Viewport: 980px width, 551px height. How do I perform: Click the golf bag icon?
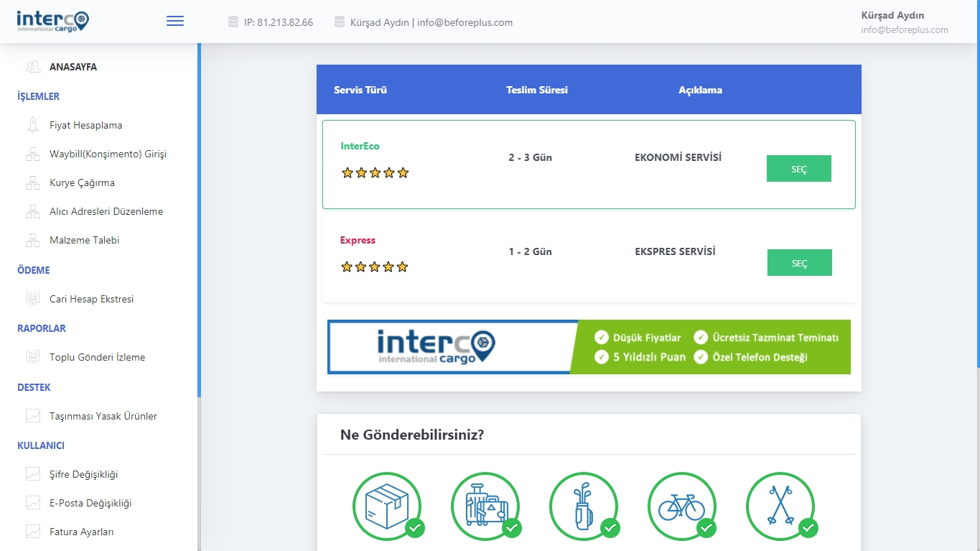point(583,506)
